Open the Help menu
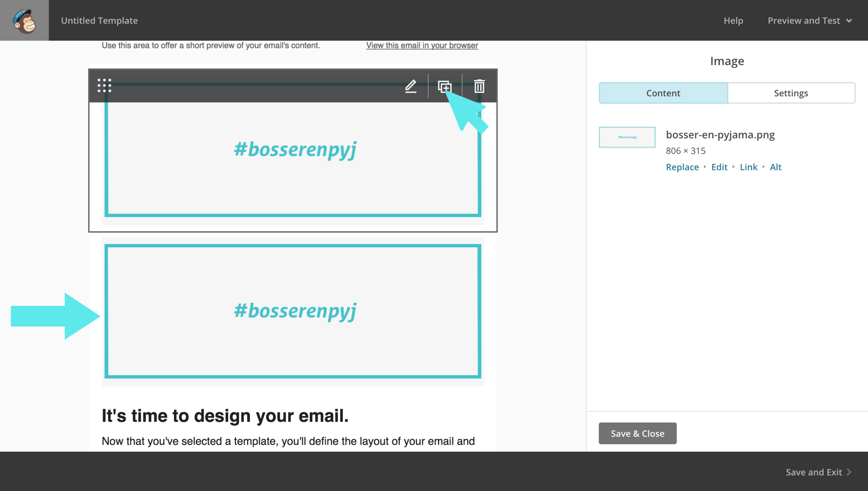The width and height of the screenshot is (868, 491). click(733, 20)
